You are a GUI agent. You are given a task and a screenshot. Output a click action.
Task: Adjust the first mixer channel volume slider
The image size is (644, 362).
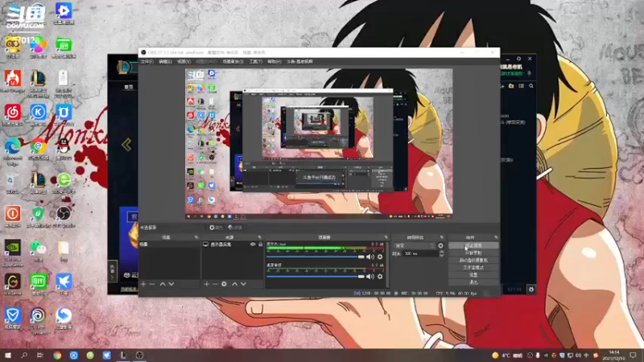[x=316, y=257]
